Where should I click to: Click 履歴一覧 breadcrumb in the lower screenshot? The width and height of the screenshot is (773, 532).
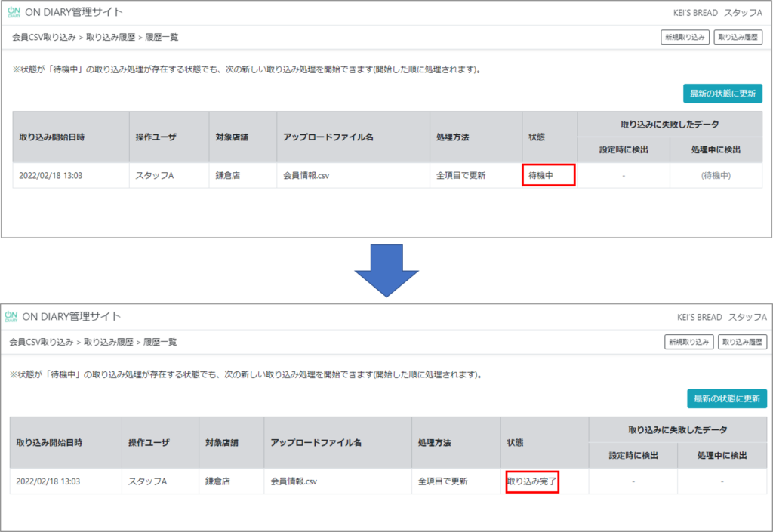coord(160,342)
